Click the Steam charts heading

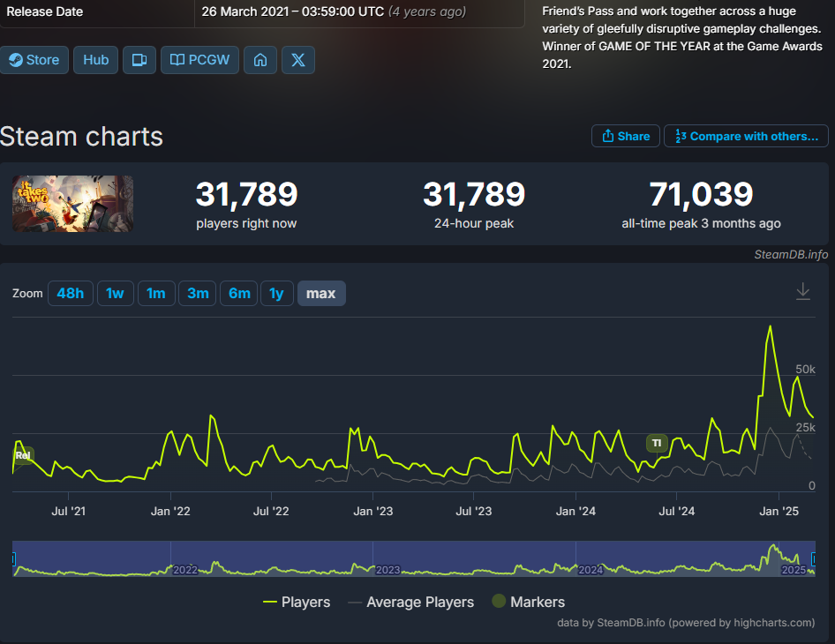[81, 137]
